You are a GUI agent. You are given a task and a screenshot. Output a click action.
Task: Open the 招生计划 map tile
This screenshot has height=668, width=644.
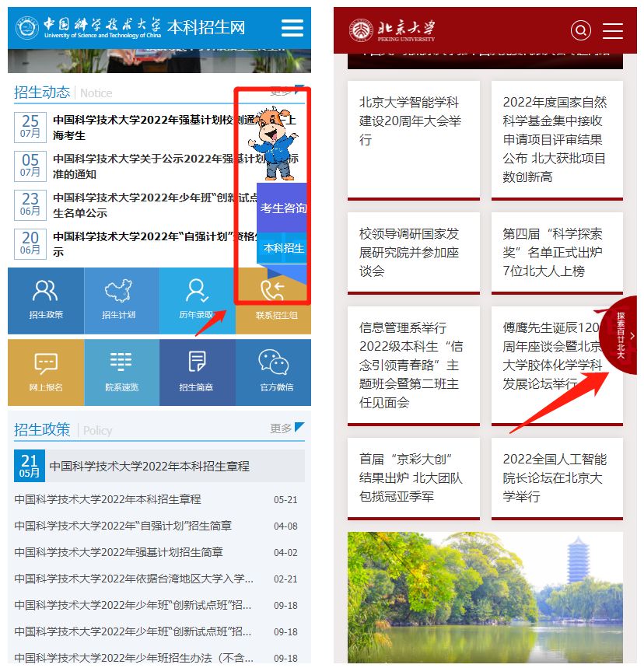pos(122,301)
